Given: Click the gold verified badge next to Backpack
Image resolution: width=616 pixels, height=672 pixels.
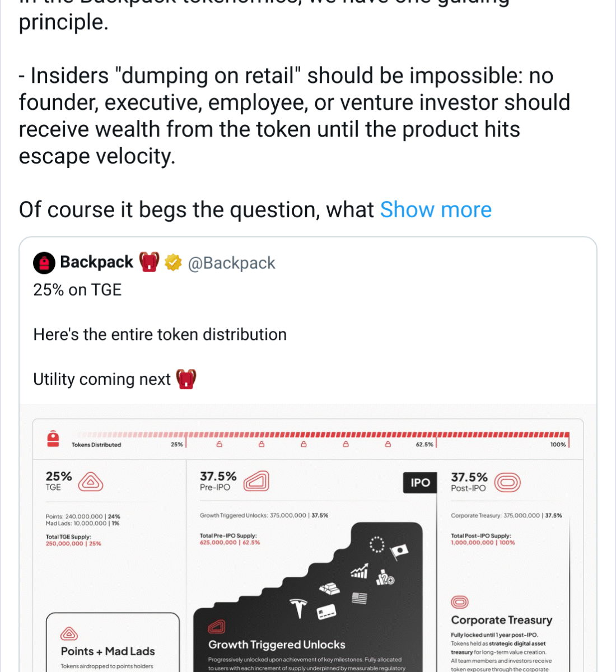Looking at the screenshot, I should coord(173,262).
